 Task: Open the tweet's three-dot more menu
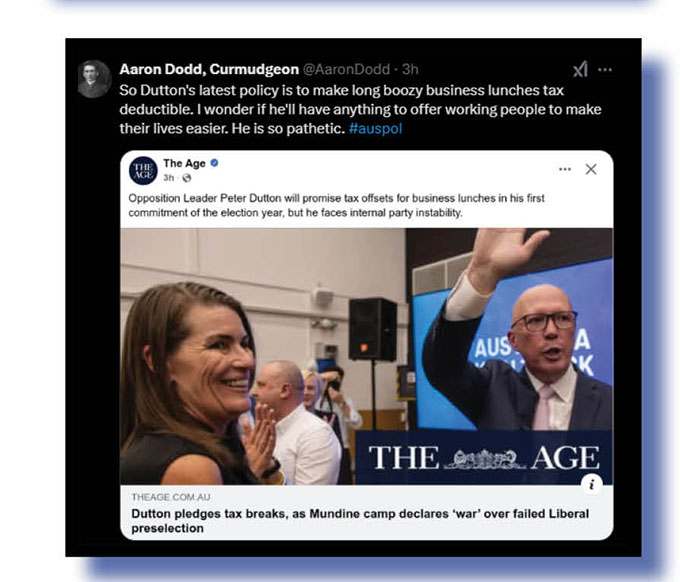[605, 69]
